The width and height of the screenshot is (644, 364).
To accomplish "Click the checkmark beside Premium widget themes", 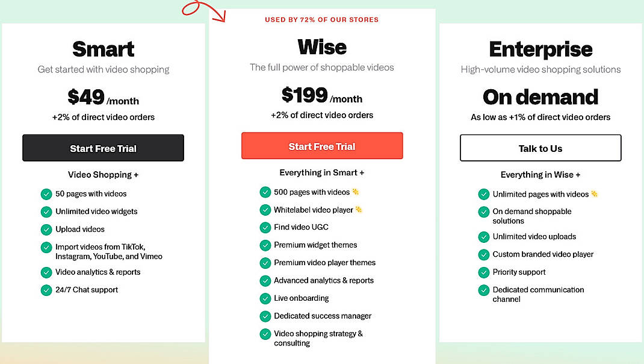I will coord(265,245).
